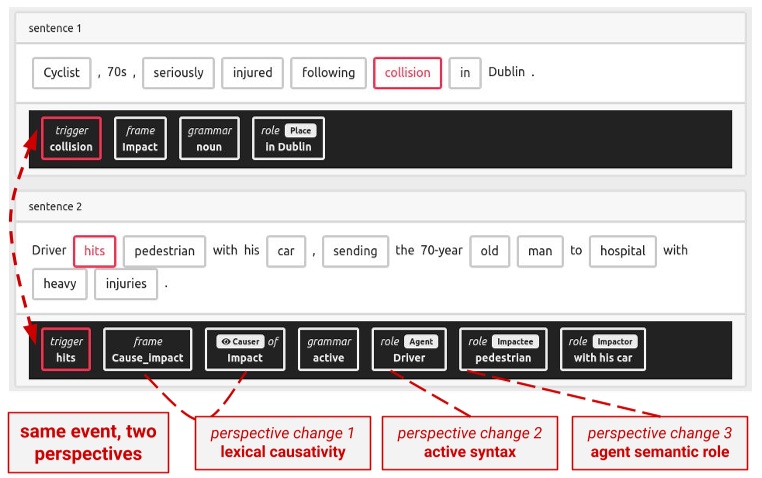Click the 'trigger hits' annotation box

coord(66,349)
